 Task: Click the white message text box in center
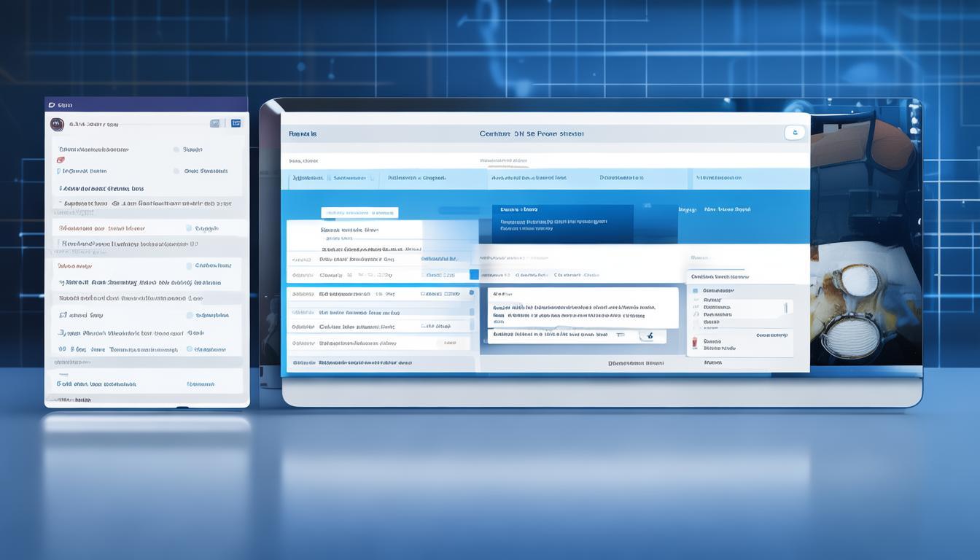coord(583,307)
